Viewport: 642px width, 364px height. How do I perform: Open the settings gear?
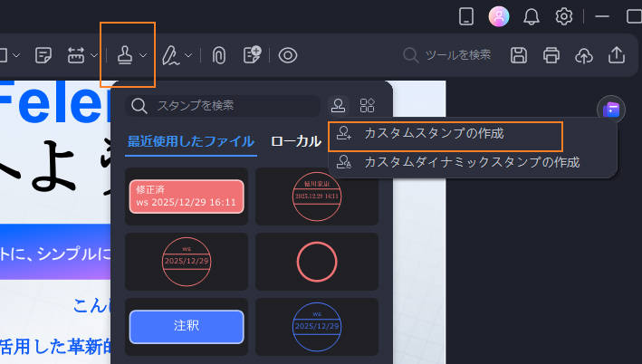pos(564,17)
